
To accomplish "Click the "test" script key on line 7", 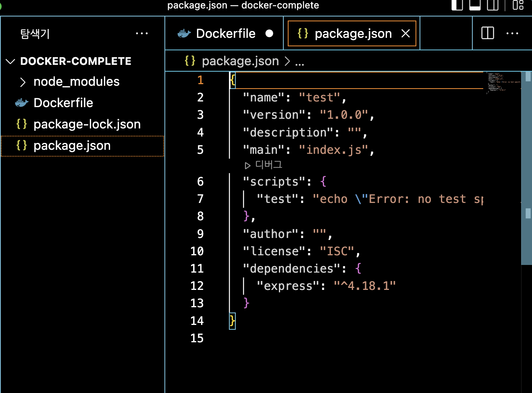I will coord(278,199).
